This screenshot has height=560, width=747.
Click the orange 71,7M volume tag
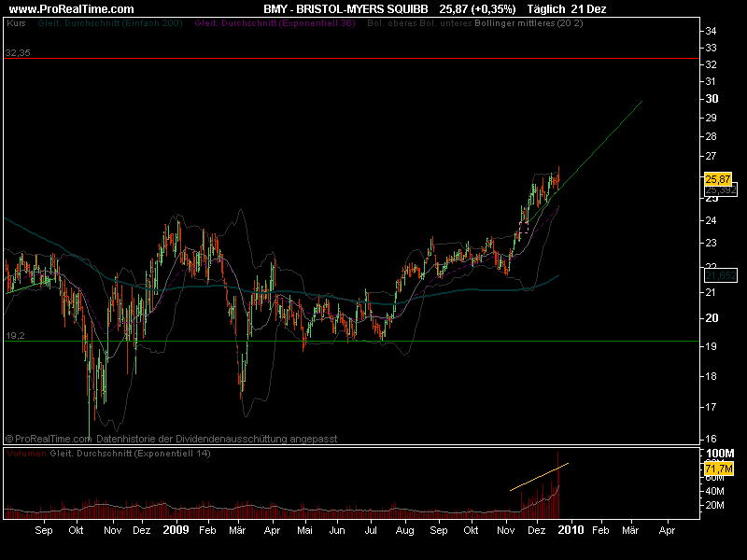tap(716, 467)
